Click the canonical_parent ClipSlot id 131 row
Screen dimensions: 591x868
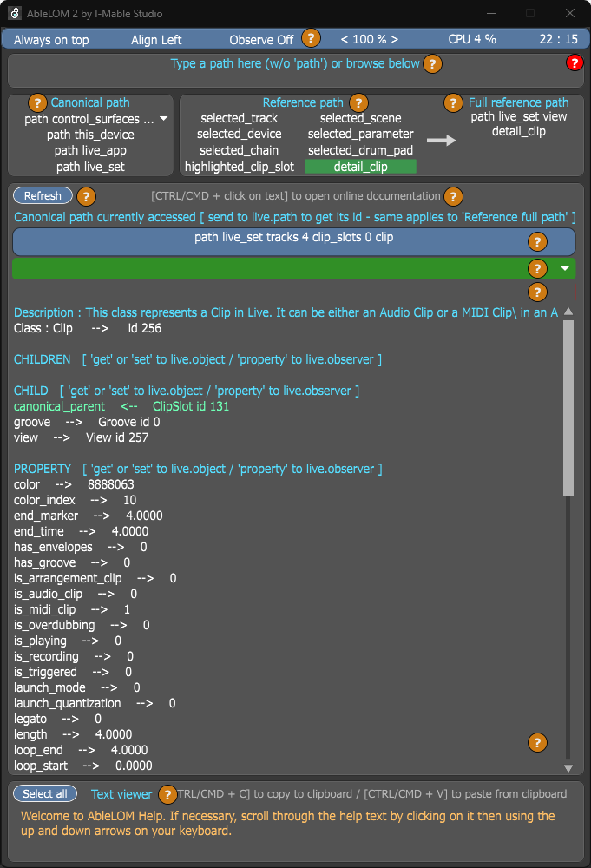click(121, 406)
